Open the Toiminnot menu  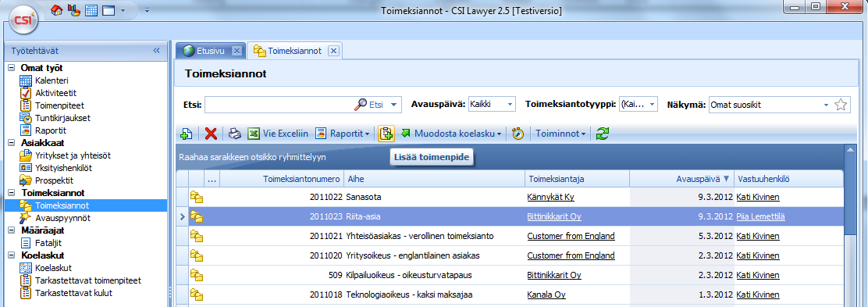point(560,134)
